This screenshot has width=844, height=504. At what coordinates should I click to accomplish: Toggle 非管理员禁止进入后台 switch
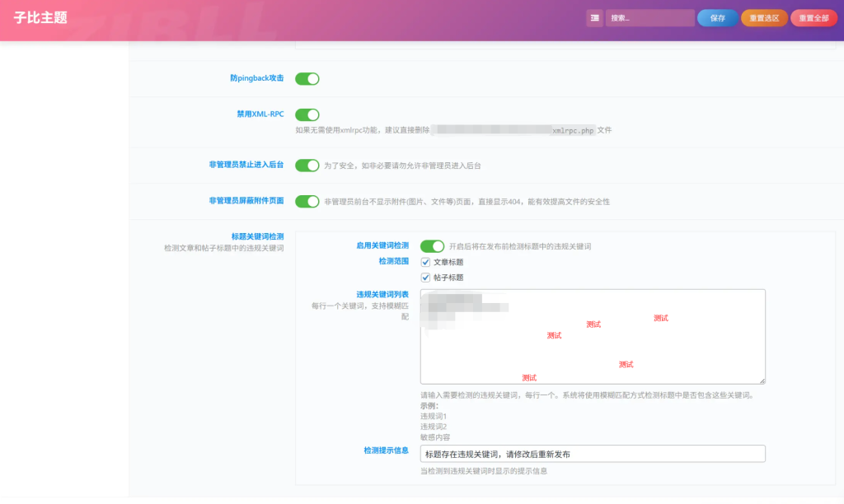(x=307, y=166)
